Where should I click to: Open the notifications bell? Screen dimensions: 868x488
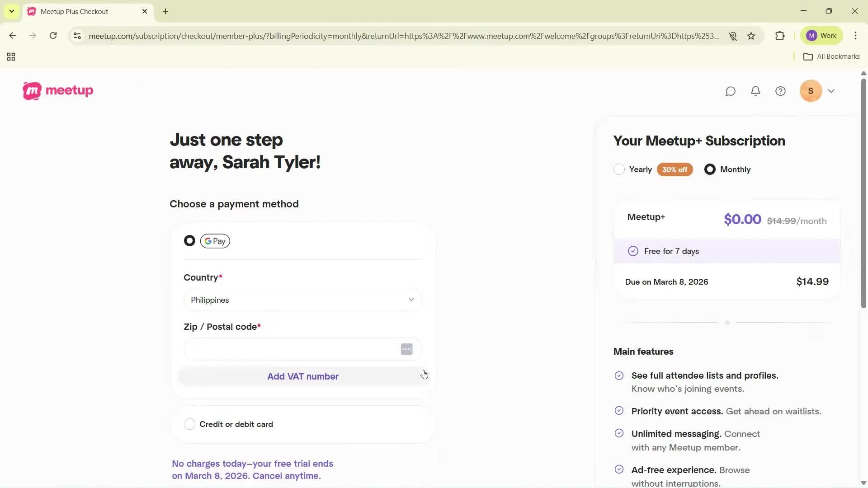pos(755,91)
